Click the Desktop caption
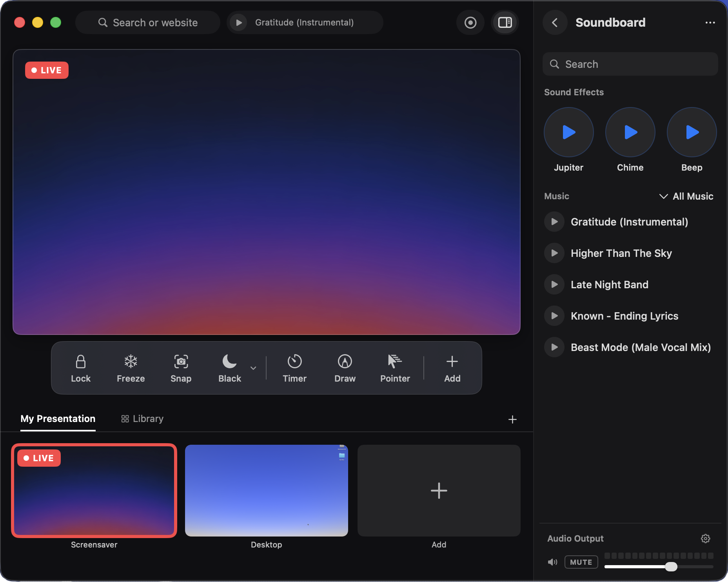728x582 pixels. [267, 545]
